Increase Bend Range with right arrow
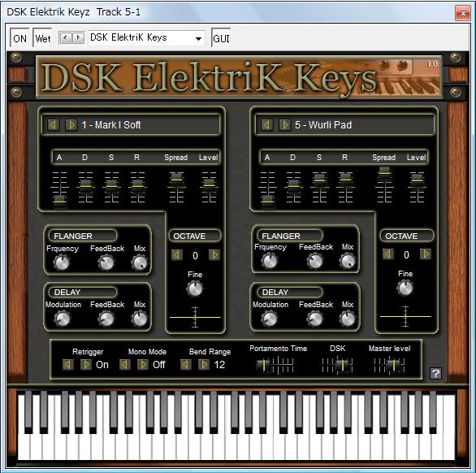Viewport: 476px width, 473px height. pyautogui.click(x=204, y=364)
